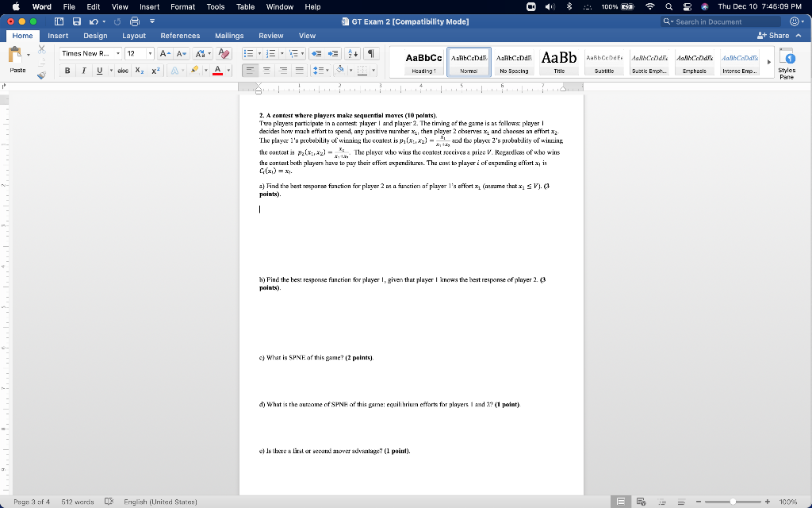Apply bulleted list

(248, 53)
